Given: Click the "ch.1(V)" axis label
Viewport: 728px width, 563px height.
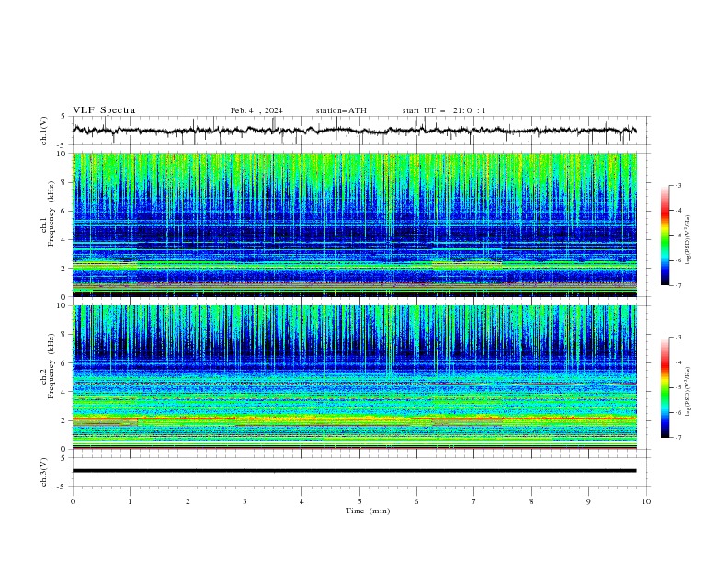Looking at the screenshot, I should (44, 131).
